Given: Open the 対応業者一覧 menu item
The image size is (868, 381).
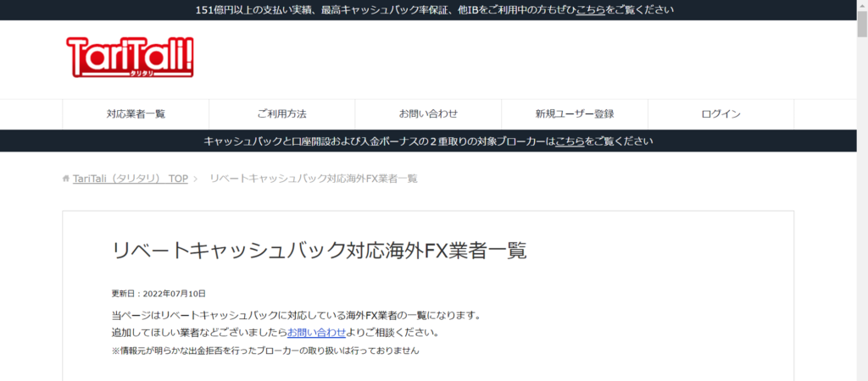Looking at the screenshot, I should (136, 114).
